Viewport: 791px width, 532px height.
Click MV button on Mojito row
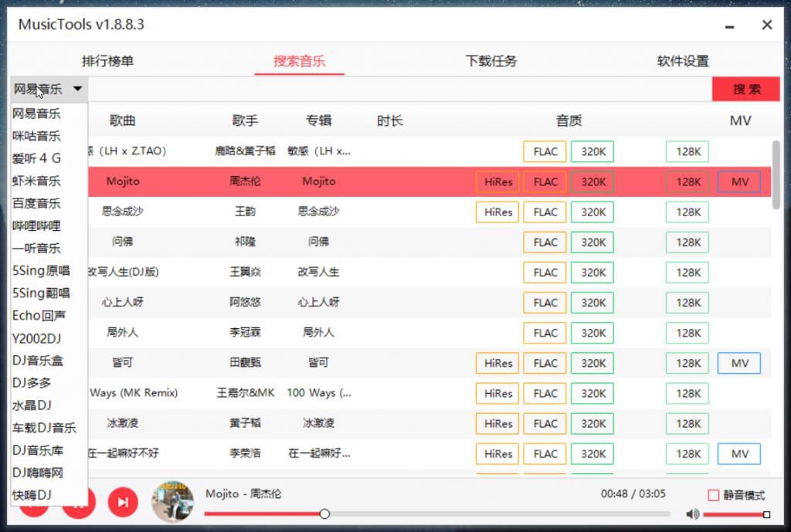pos(741,181)
